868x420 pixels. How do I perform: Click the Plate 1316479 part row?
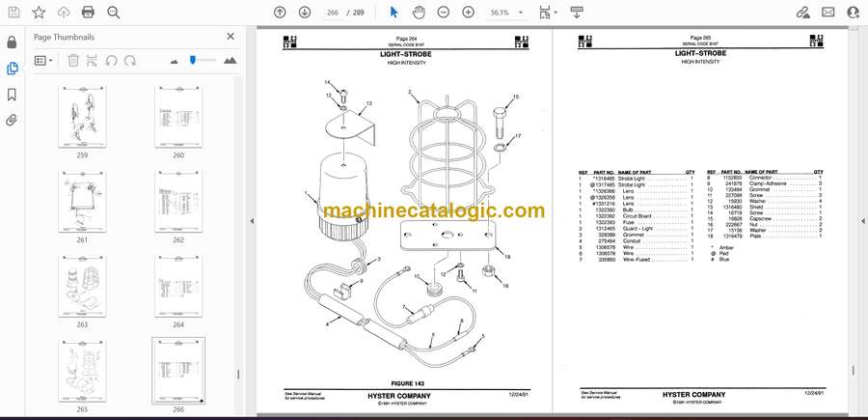point(765,236)
